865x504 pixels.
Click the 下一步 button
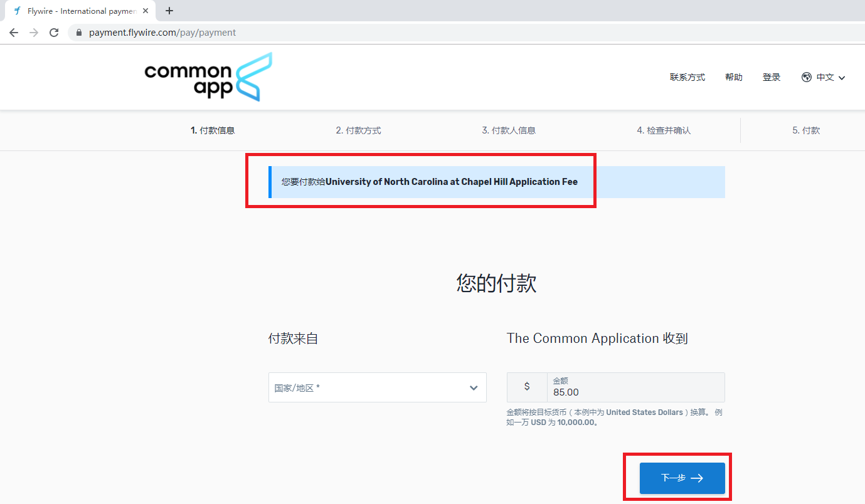point(682,477)
